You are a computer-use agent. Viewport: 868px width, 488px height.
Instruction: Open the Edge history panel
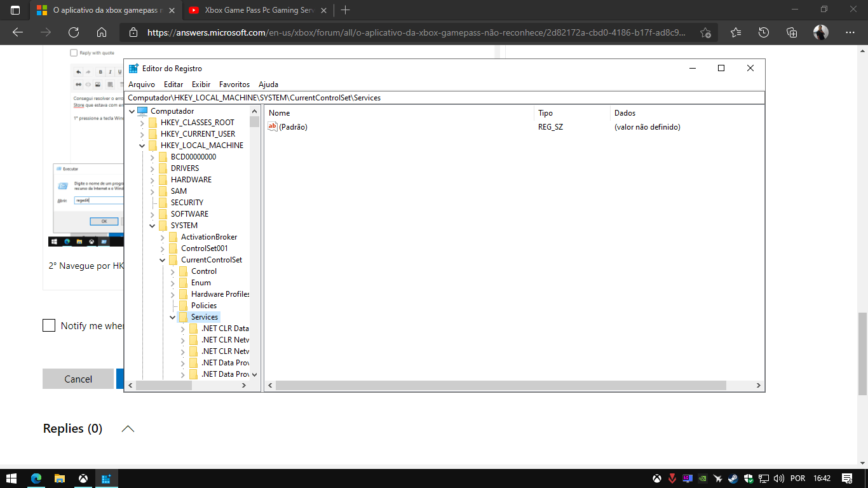(x=764, y=32)
